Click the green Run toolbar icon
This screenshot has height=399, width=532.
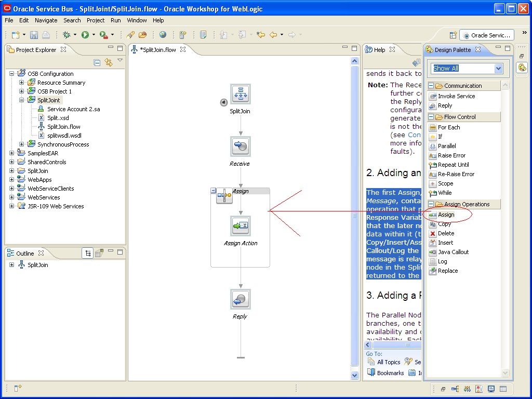coord(85,35)
